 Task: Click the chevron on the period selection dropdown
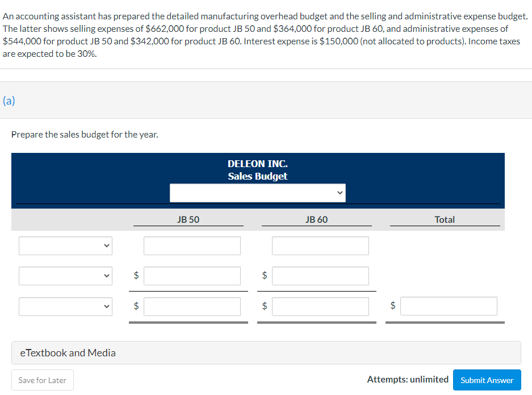point(339,193)
